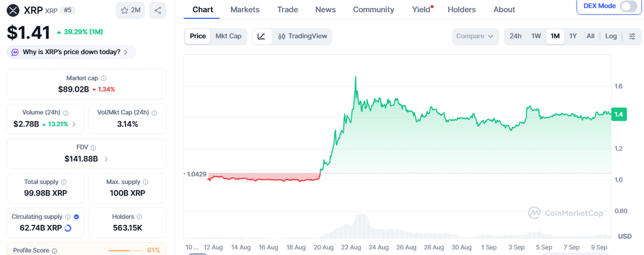
Task: Open chart settings sliders icon
Action: pyautogui.click(x=632, y=36)
